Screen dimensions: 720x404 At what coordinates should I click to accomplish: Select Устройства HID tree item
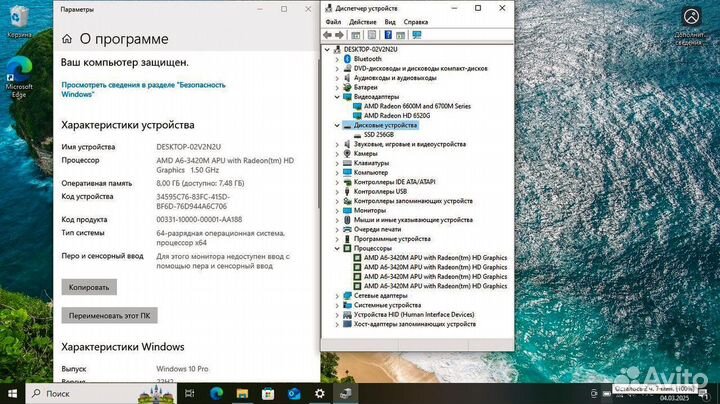click(x=414, y=314)
